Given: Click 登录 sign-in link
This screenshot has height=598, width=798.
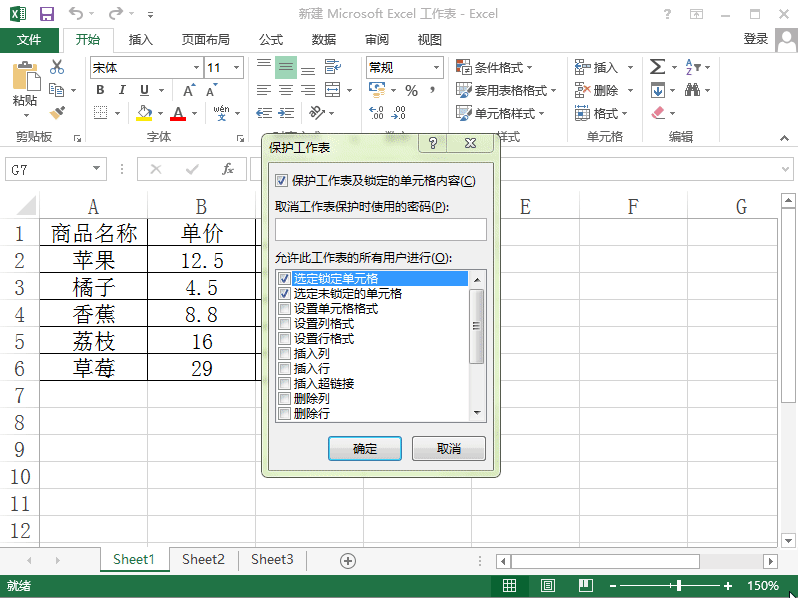Looking at the screenshot, I should 755,39.
